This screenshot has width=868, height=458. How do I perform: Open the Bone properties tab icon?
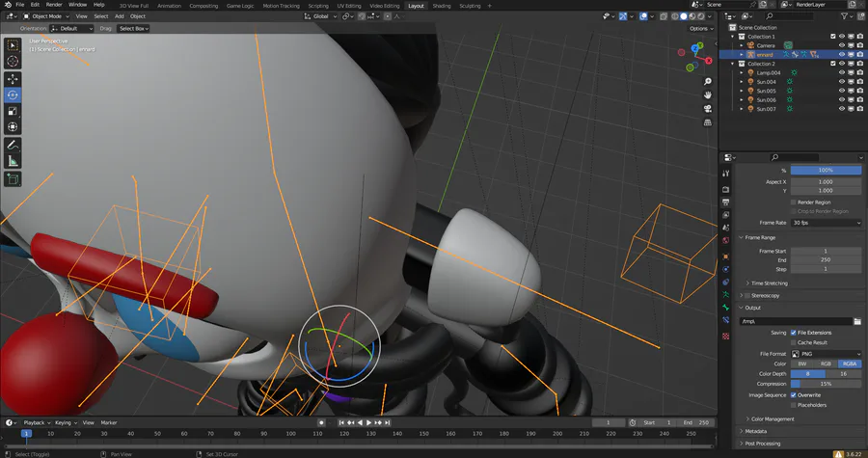725,308
